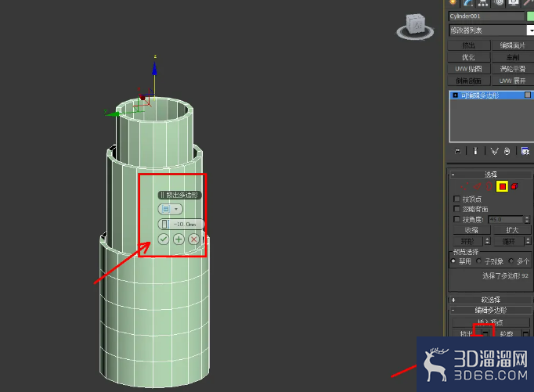This screenshot has width=534, height=392.
Task: Open the Display command panel tab
Action: pos(514,2)
